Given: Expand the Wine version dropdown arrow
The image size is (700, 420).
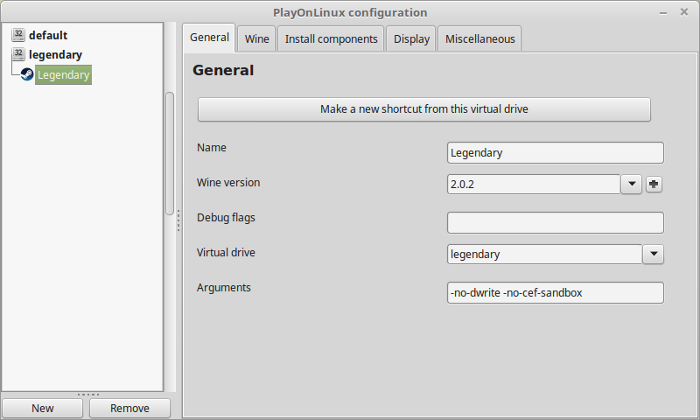Looking at the screenshot, I should click(x=631, y=184).
